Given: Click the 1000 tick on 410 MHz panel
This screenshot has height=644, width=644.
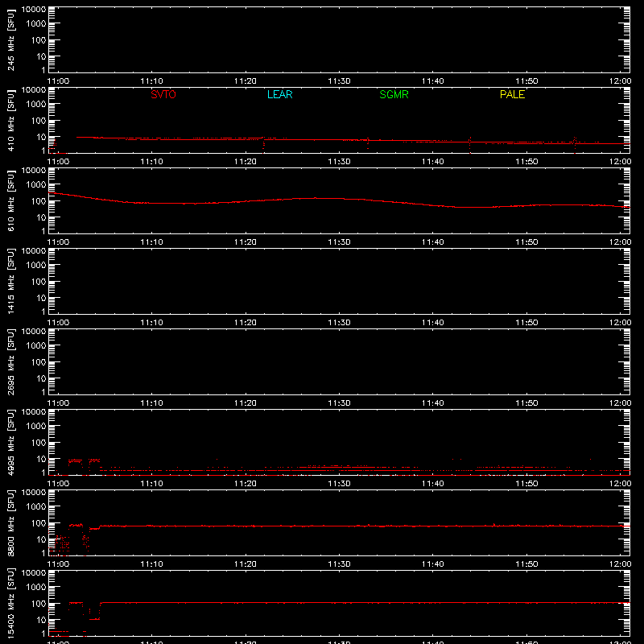Looking at the screenshot, I should (36, 104).
